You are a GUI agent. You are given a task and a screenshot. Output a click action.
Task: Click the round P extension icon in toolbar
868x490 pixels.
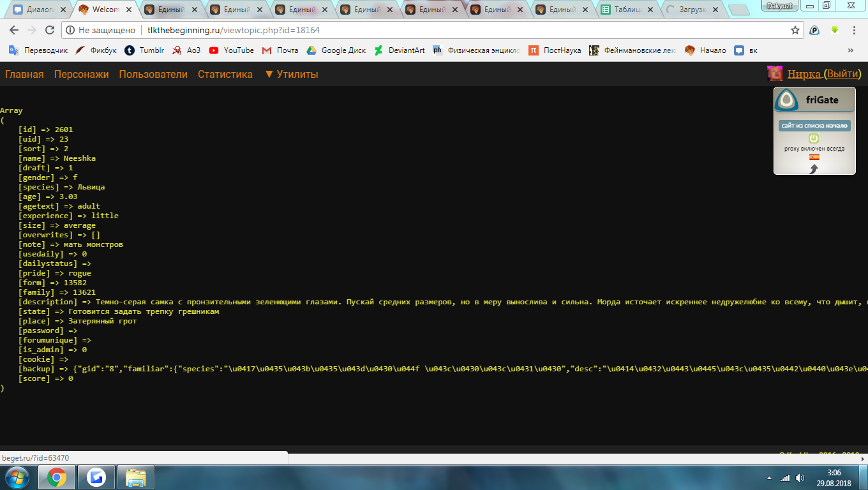pos(814,30)
